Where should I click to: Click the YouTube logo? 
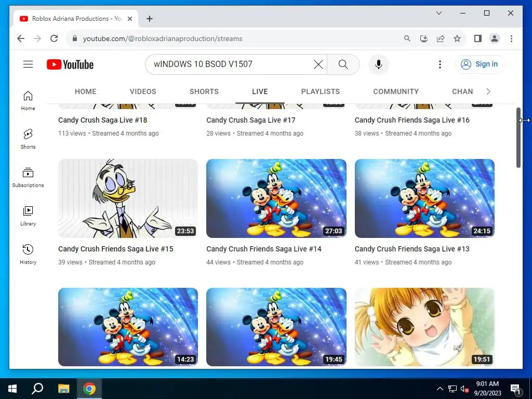click(70, 64)
